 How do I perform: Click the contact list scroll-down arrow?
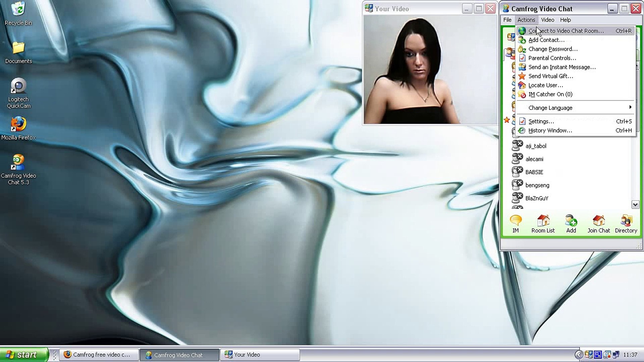(635, 204)
